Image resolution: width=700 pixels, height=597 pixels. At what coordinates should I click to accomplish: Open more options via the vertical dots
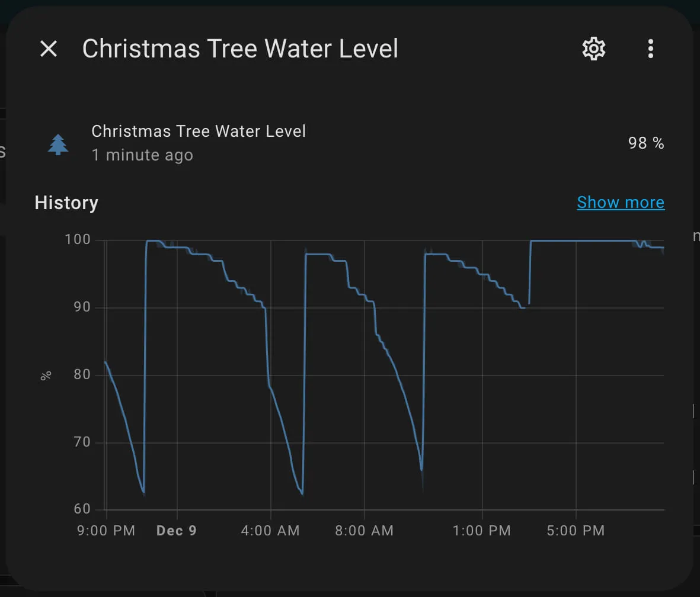point(650,49)
